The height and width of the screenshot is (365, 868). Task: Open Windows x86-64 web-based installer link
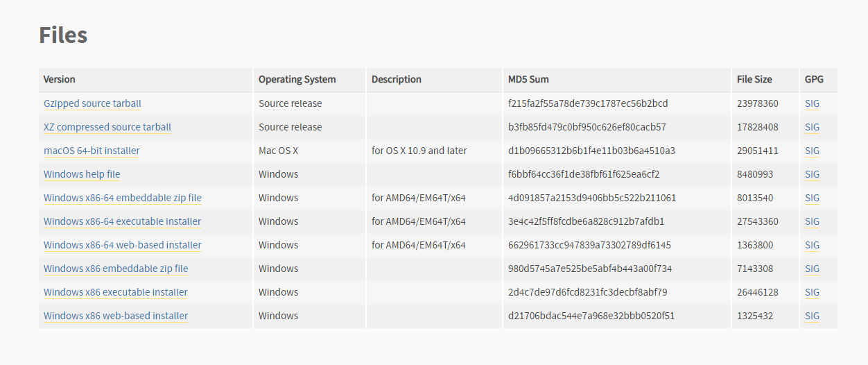pyautogui.click(x=123, y=245)
